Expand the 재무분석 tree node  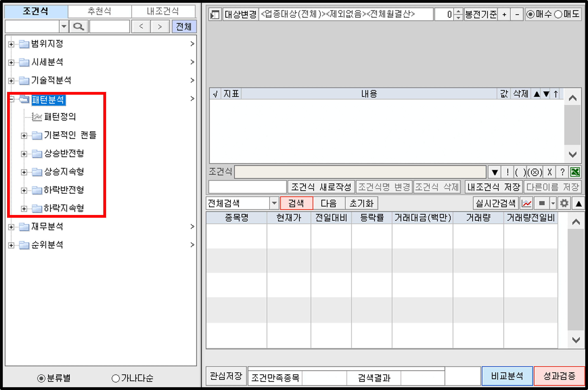pos(11,227)
